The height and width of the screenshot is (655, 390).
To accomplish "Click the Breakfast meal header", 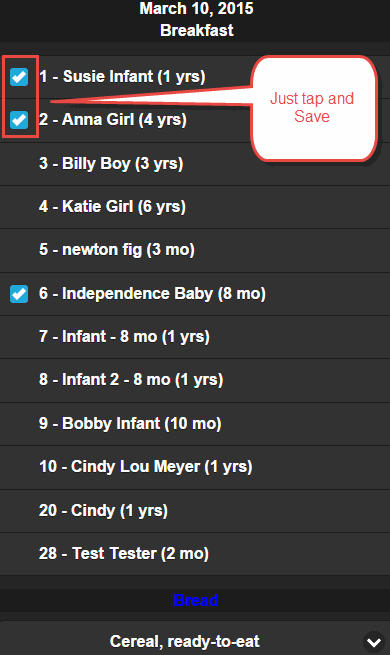I will tap(197, 30).
